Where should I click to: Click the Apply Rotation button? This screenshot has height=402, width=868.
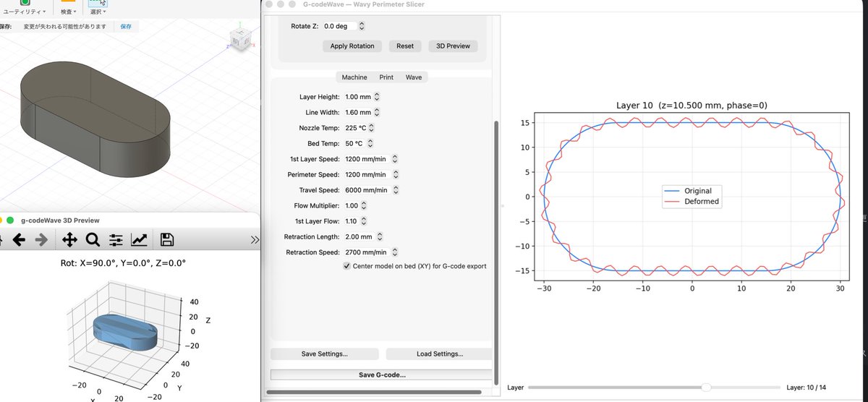[352, 46]
